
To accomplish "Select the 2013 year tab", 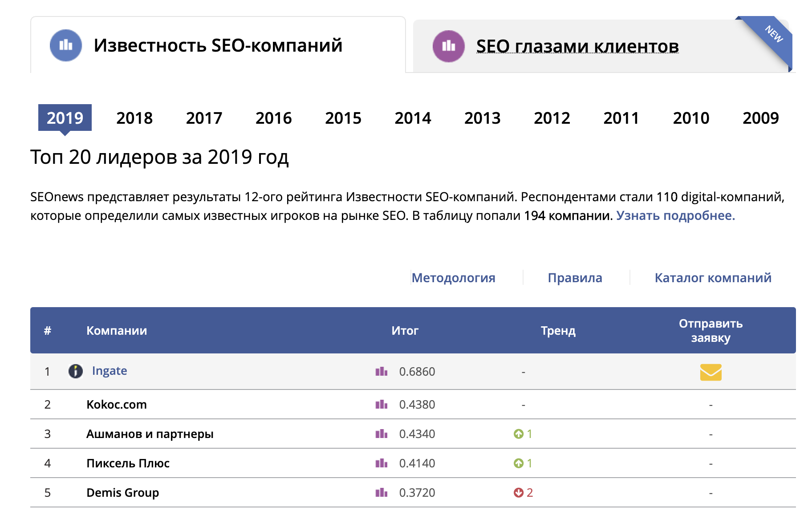I will (483, 118).
